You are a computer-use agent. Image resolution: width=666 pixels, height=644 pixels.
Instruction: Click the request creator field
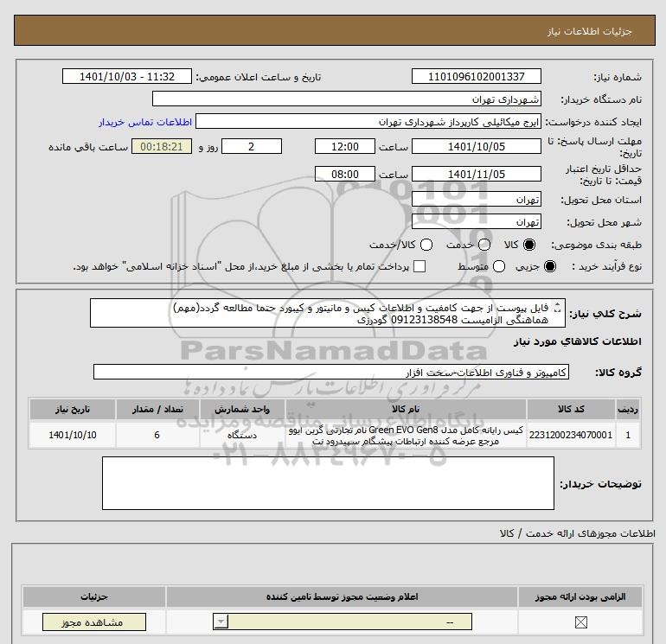[368, 121]
